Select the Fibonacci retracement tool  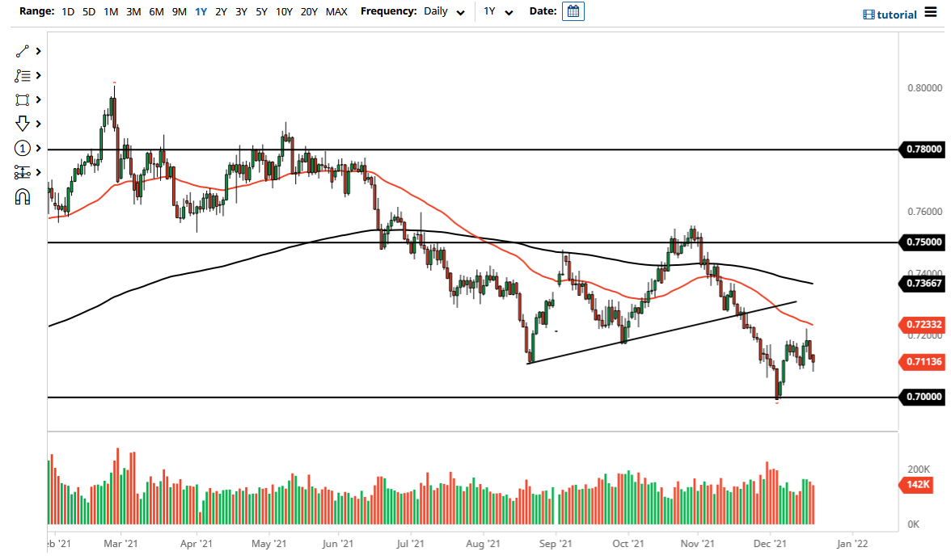pos(23,75)
